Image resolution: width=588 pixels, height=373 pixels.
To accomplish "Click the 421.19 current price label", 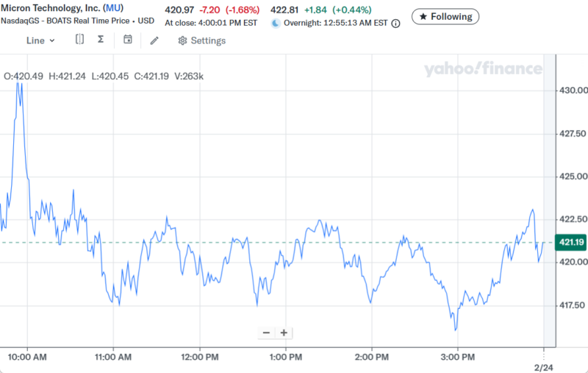I will pos(571,242).
